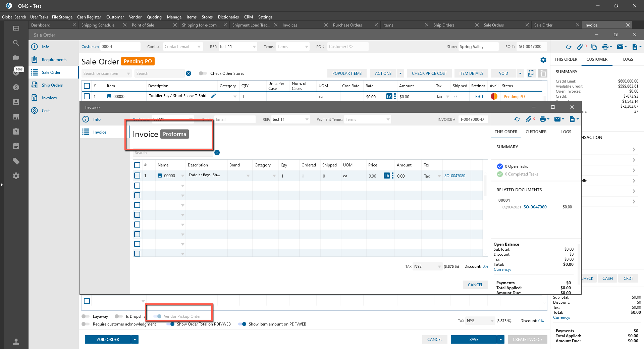This screenshot has width=644, height=349.
Task: Open Cost section in Sale Order sidebar
Action: [x=46, y=111]
